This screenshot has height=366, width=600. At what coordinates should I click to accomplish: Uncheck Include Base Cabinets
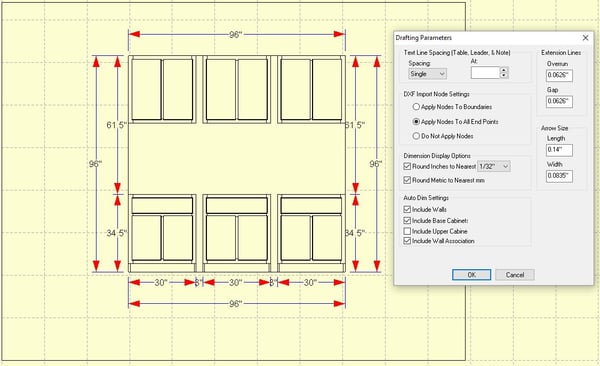pyautogui.click(x=407, y=221)
